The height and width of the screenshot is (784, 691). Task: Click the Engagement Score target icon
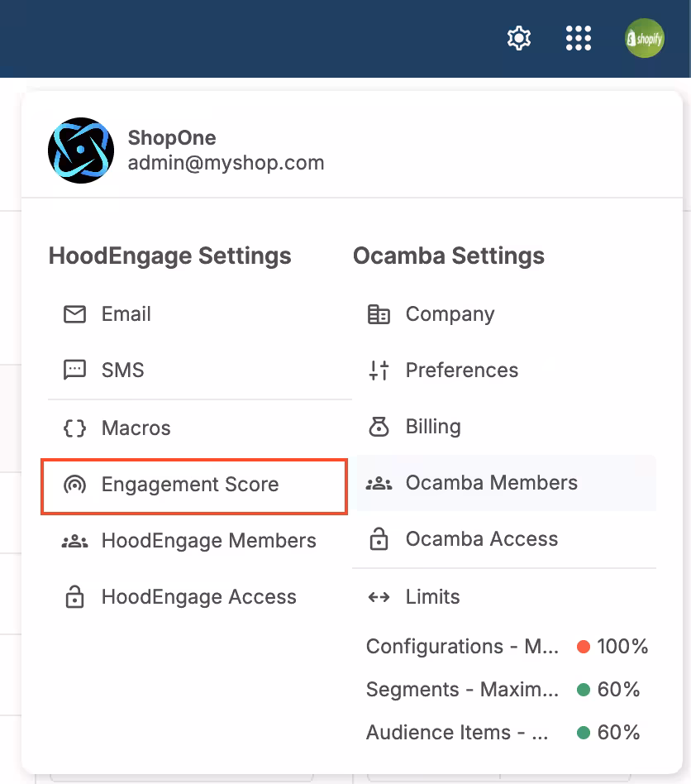pos(75,485)
